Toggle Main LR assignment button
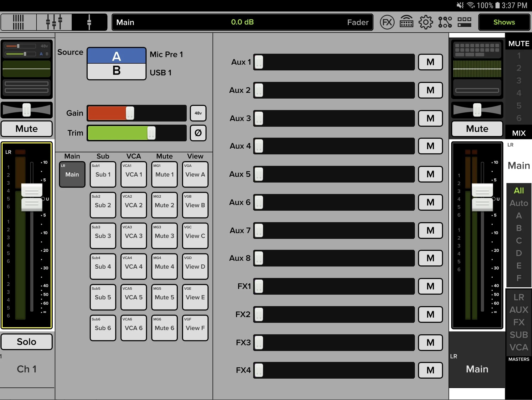 72,174
